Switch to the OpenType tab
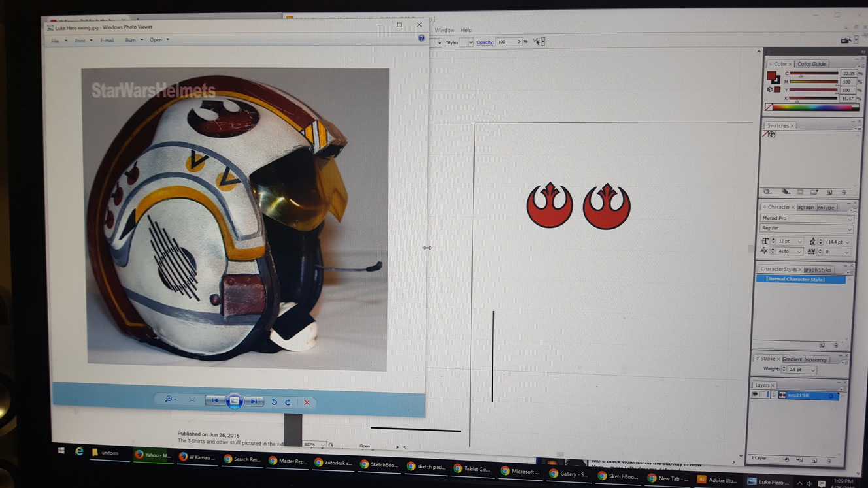The height and width of the screenshot is (488, 868). tap(826, 208)
